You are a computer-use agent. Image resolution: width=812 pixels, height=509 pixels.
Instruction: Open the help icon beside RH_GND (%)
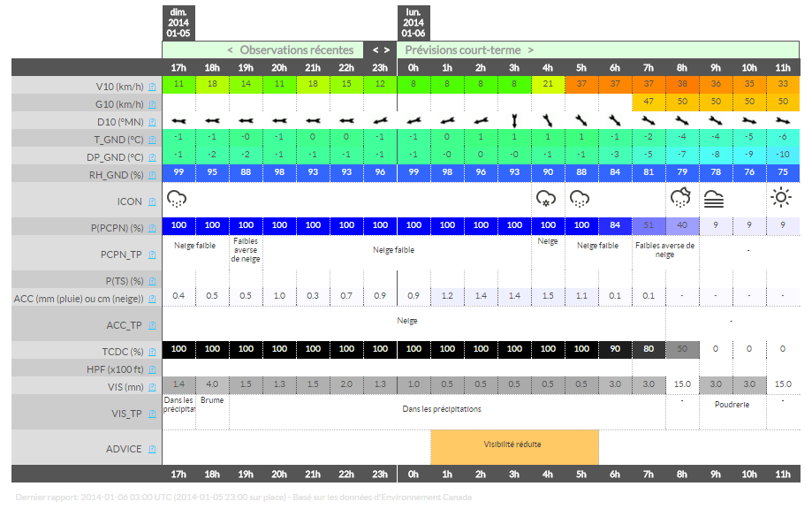pyautogui.click(x=152, y=175)
